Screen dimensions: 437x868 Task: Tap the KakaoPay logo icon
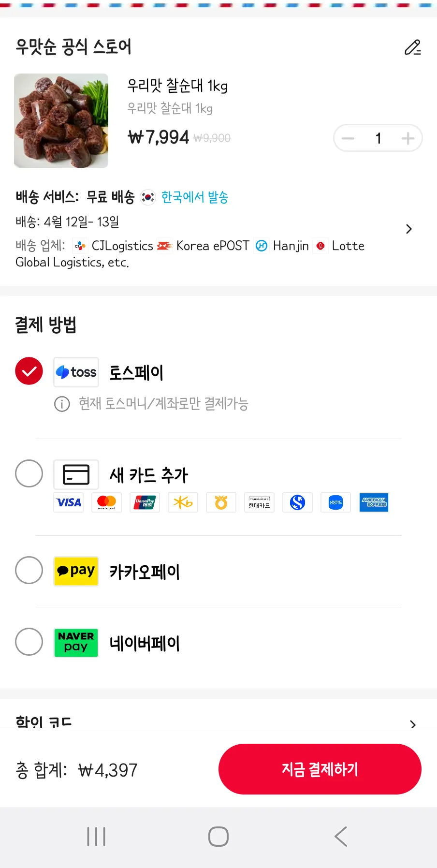[x=76, y=571]
